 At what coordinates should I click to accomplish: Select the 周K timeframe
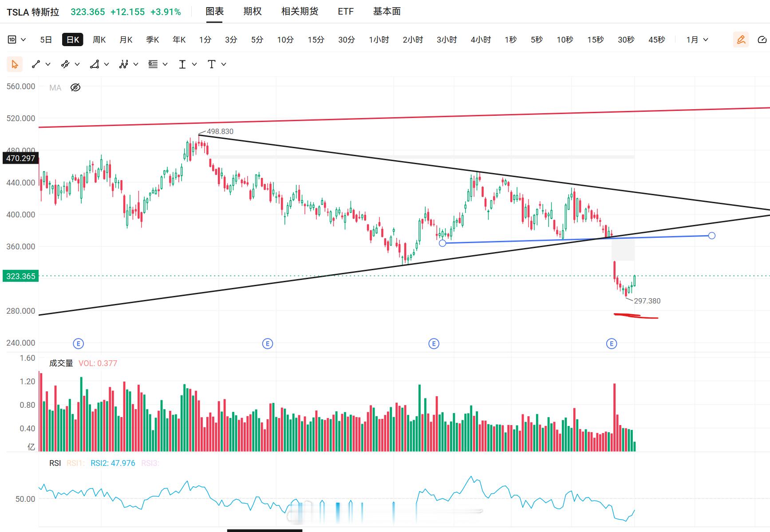click(99, 39)
